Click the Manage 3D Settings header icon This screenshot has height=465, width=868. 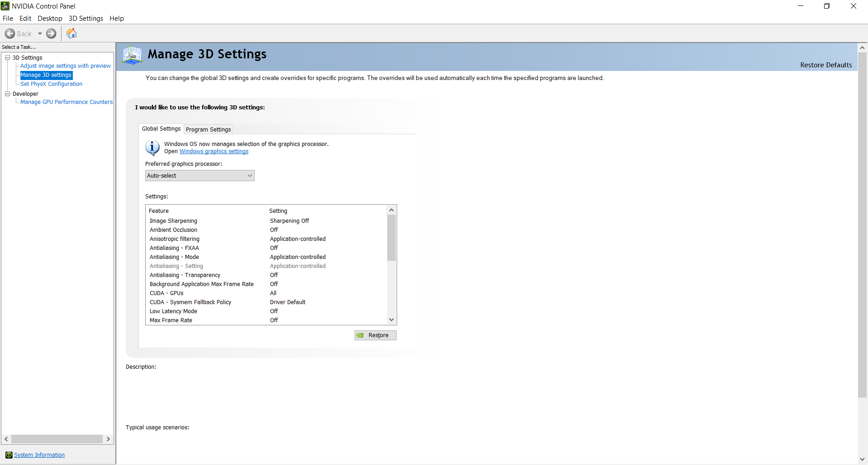click(x=132, y=55)
